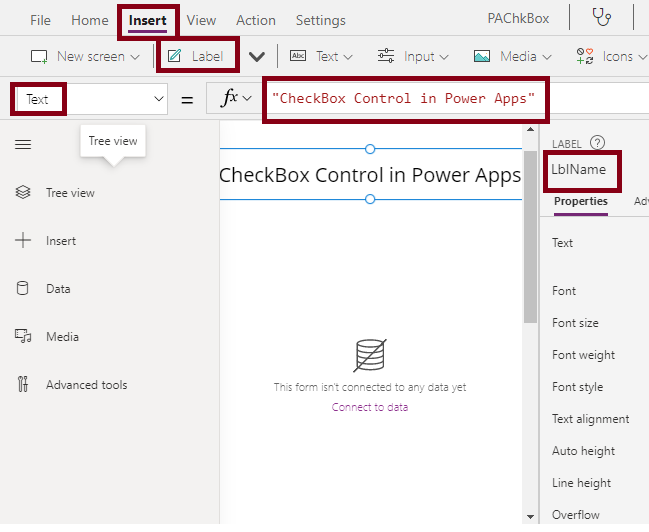Image resolution: width=649 pixels, height=532 pixels.
Task: Open the Data pane
Action: (58, 289)
